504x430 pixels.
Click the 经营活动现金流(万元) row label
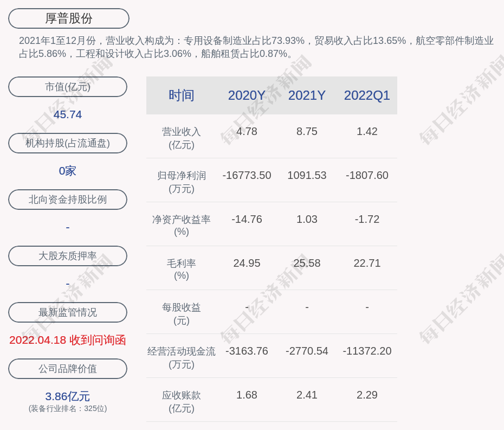pos(182,358)
